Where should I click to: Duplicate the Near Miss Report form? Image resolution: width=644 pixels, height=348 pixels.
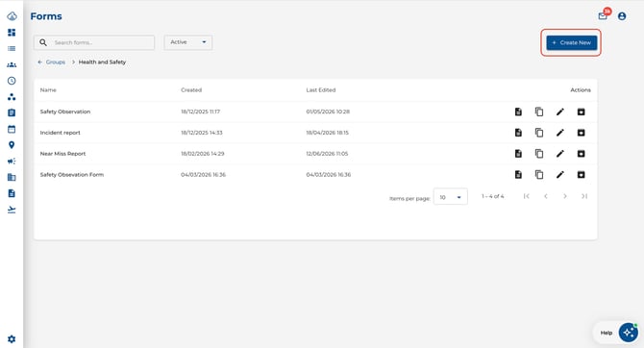(539, 154)
